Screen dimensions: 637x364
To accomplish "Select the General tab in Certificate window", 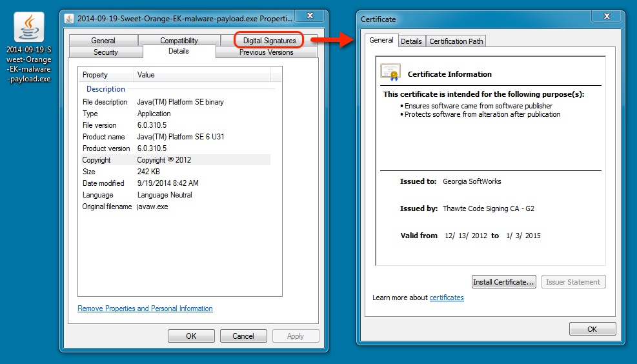I will [381, 40].
